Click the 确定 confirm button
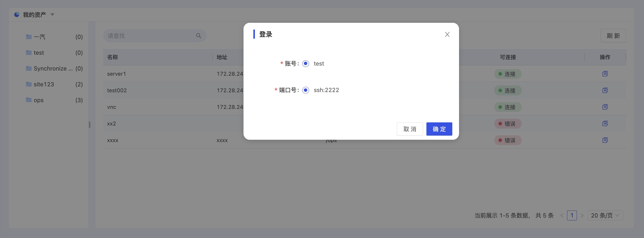 (x=439, y=129)
